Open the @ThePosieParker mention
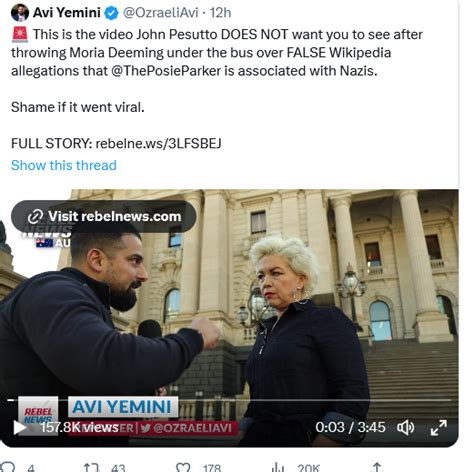 166,71
